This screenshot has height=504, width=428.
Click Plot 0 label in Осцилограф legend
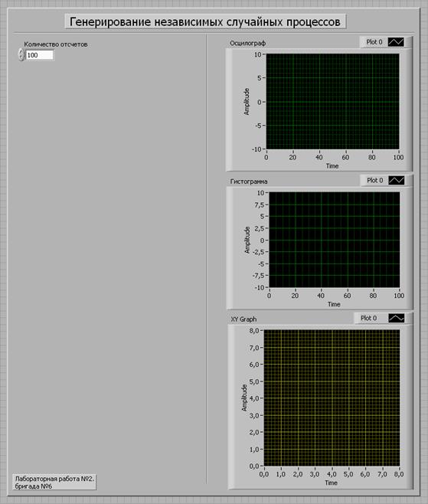click(374, 42)
